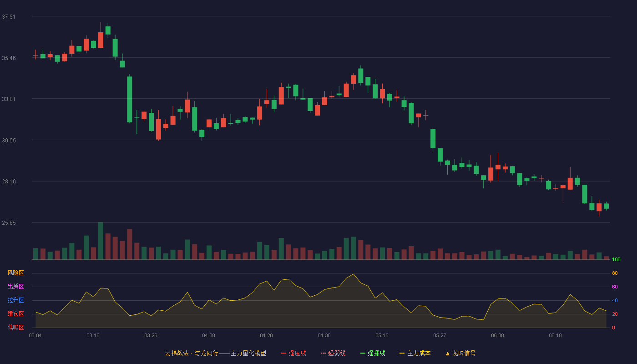
Task: Click the 04-20 date label
Action: tap(266, 335)
